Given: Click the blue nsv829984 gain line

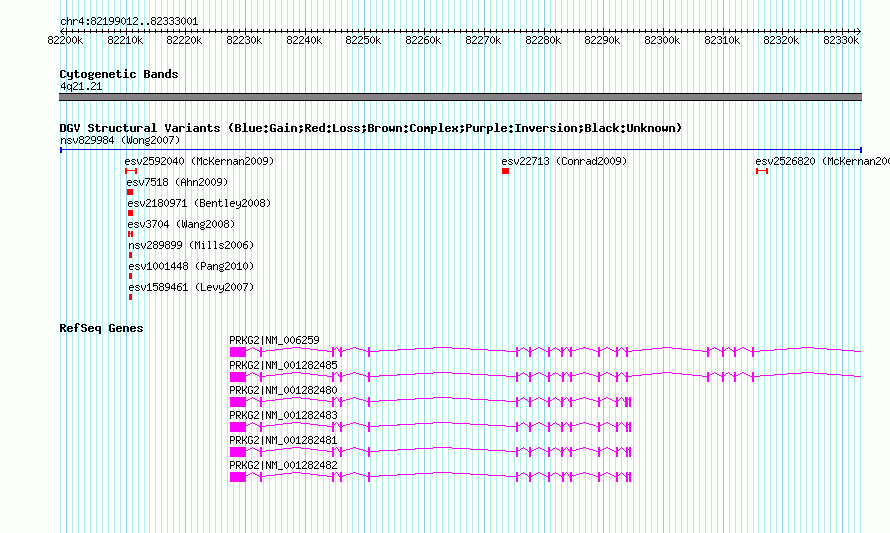Looking at the screenshot, I should tap(461, 150).
